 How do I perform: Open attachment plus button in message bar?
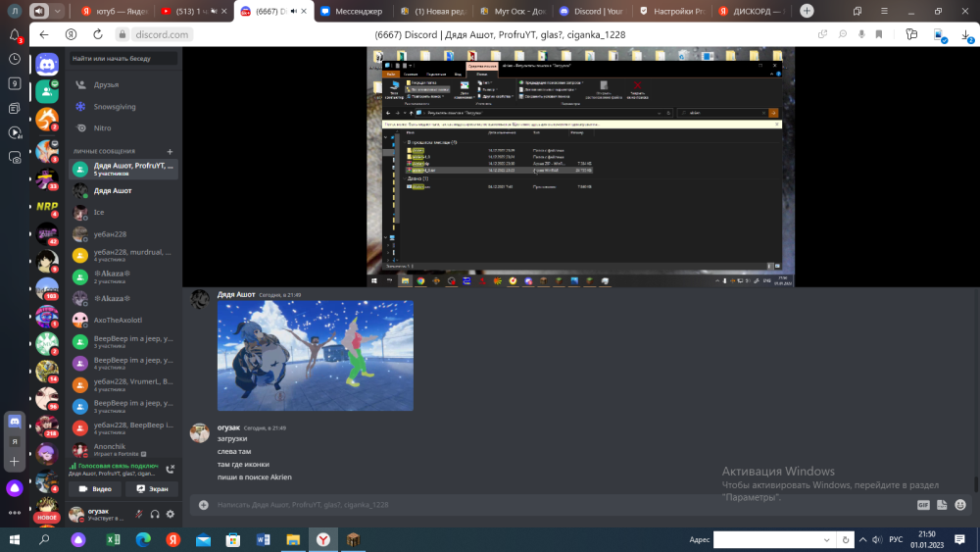(203, 505)
